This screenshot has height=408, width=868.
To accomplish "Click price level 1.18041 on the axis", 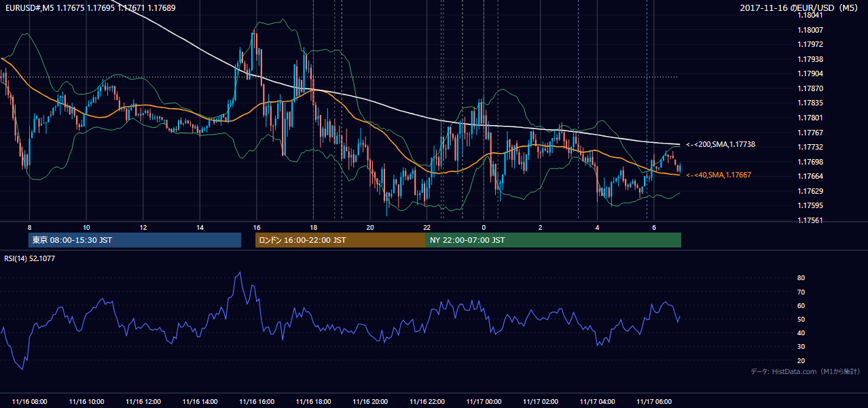I will pos(810,14).
